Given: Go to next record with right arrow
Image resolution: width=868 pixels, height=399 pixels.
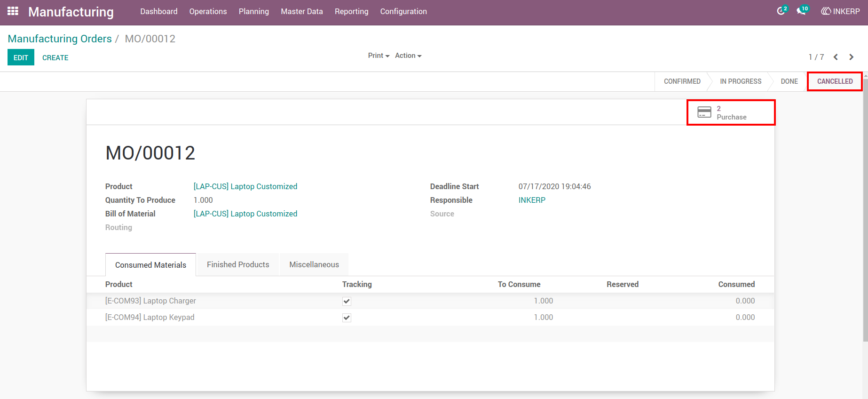Looking at the screenshot, I should coord(851,57).
